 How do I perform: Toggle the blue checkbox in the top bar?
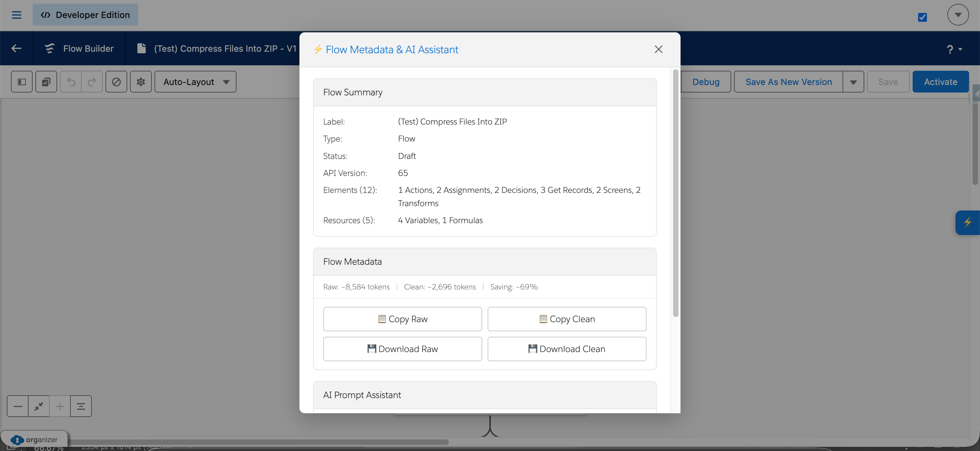[922, 17]
